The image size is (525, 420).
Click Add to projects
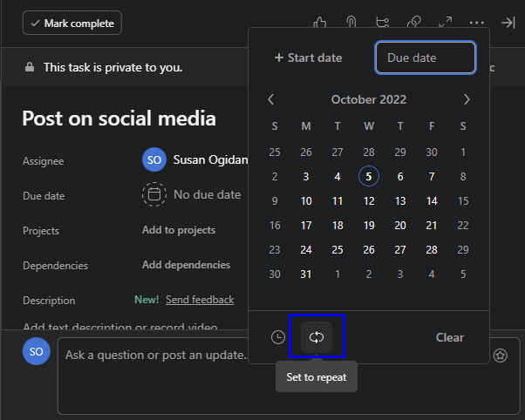179,230
